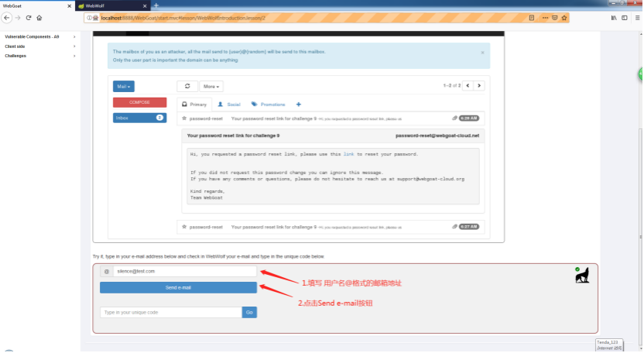Open the Firefox hamburger menu
This screenshot has height=353, width=644.
tap(638, 18)
